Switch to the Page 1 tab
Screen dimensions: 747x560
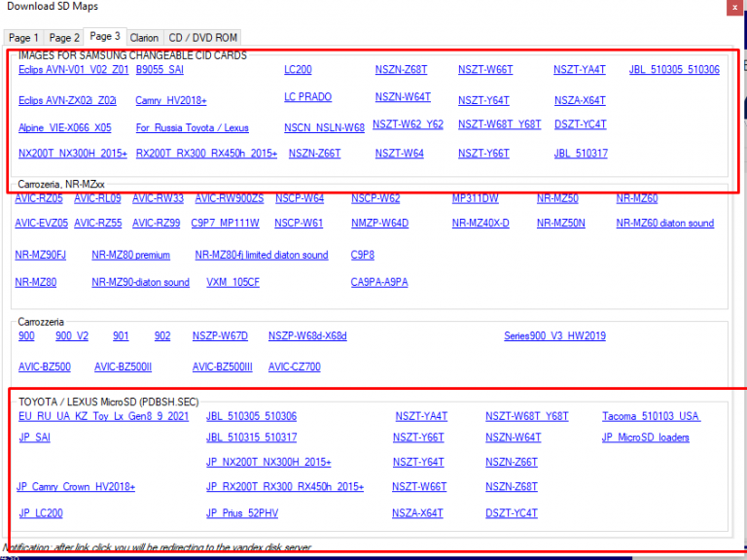(24, 38)
